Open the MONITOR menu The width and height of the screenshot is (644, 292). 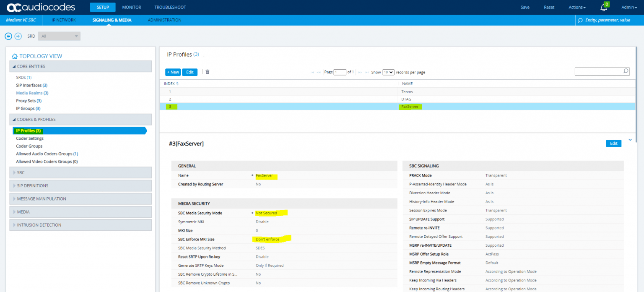131,7
